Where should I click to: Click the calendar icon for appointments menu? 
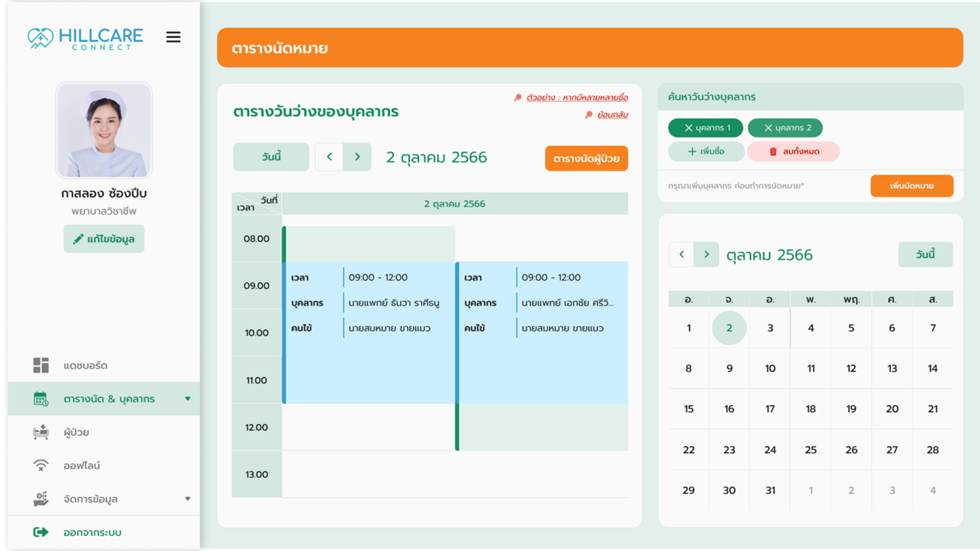41,399
